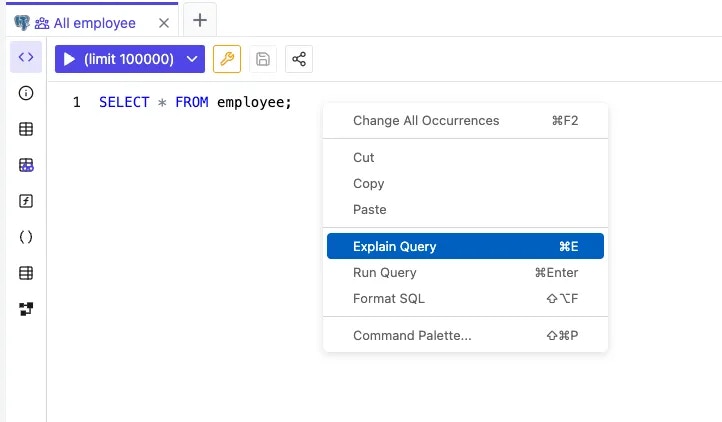Select Run Query in context menu
The image size is (722, 422).
coord(465,272)
